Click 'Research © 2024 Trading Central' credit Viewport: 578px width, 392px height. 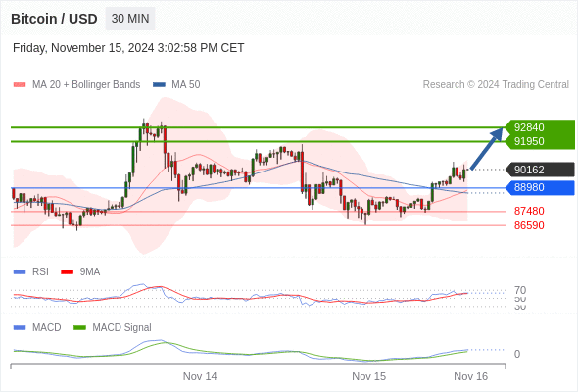(496, 85)
